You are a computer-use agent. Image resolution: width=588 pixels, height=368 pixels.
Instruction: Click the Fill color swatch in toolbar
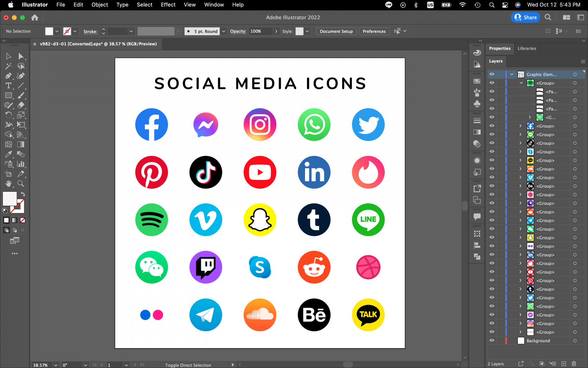click(10, 199)
